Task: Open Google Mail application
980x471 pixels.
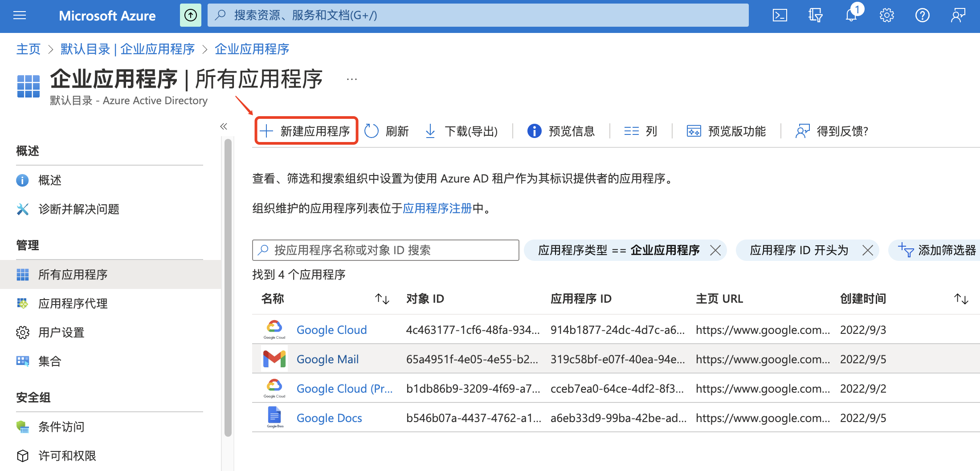Action: coord(327,359)
